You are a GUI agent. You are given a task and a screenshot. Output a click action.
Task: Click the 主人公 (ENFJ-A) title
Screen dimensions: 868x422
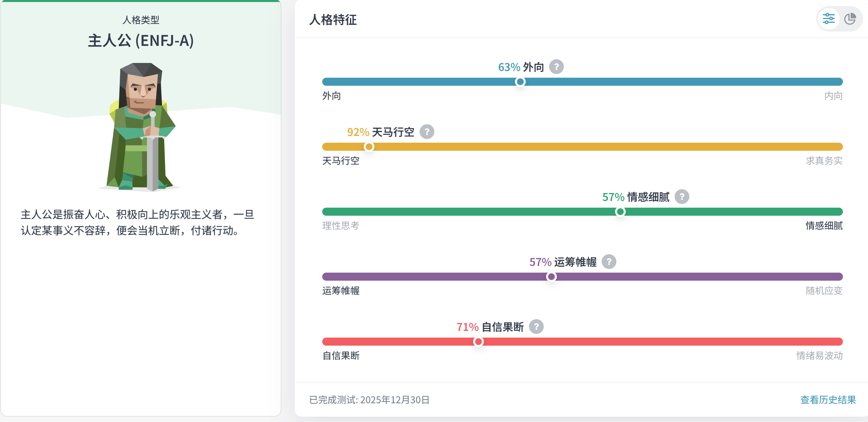(x=141, y=41)
